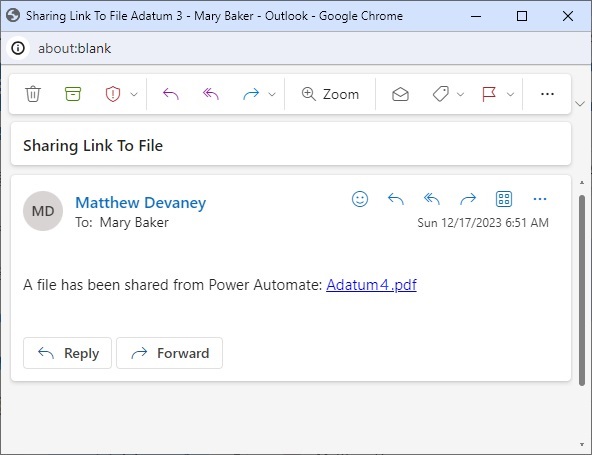
Task: Report message with the shield icon
Action: (x=113, y=94)
